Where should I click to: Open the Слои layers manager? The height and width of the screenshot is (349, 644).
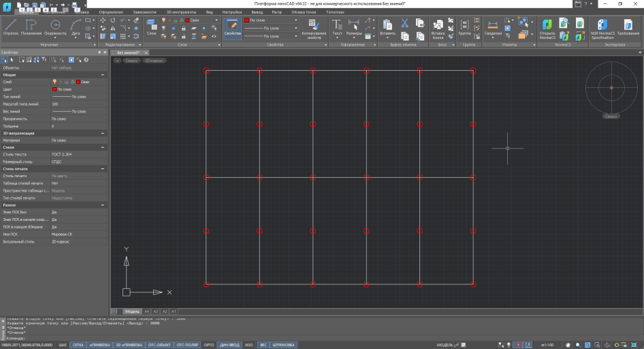(152, 27)
